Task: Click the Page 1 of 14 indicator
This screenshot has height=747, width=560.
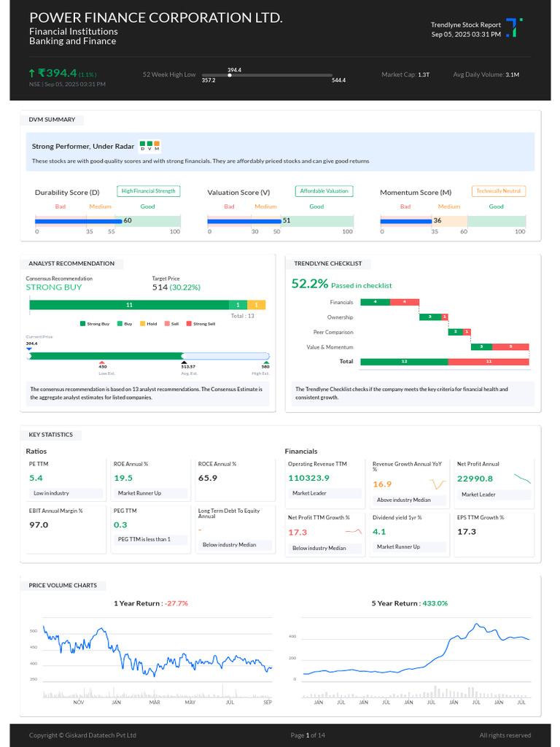Action: [x=308, y=735]
